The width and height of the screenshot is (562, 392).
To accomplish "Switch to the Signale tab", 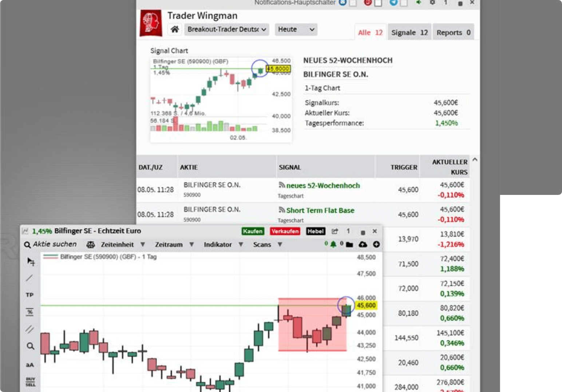I will (409, 32).
